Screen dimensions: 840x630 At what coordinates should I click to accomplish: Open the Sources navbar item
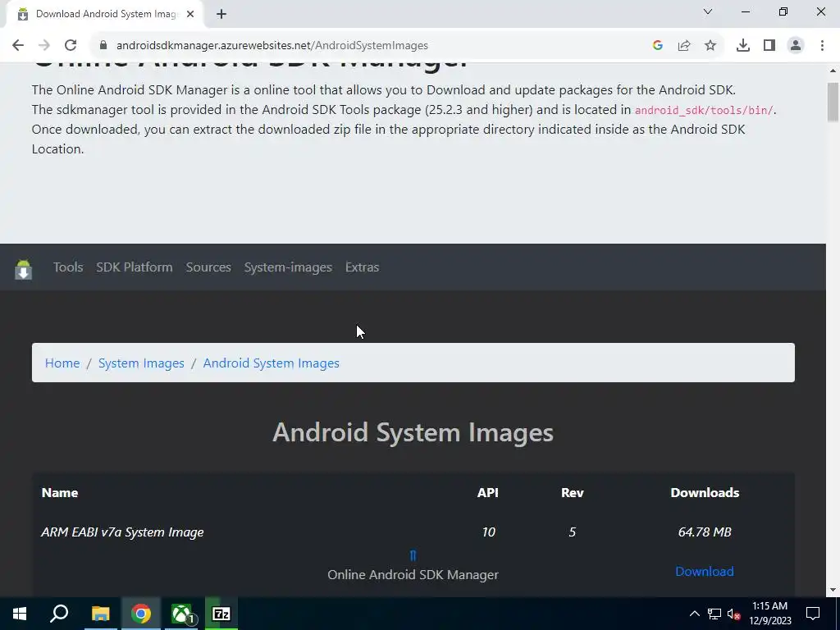point(208,267)
